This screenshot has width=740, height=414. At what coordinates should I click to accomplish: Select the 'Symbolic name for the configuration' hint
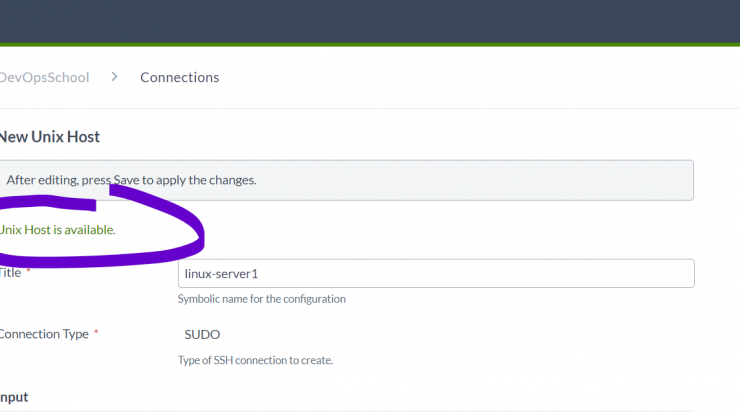click(261, 299)
